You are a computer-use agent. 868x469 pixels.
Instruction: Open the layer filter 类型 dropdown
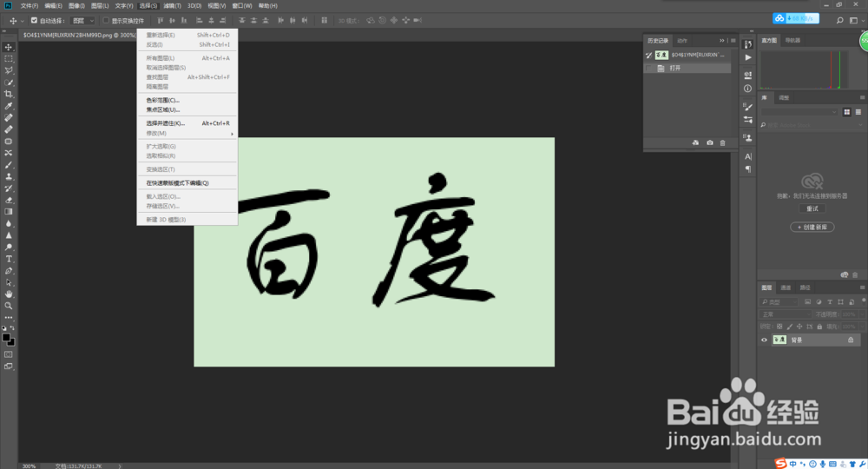[779, 301]
